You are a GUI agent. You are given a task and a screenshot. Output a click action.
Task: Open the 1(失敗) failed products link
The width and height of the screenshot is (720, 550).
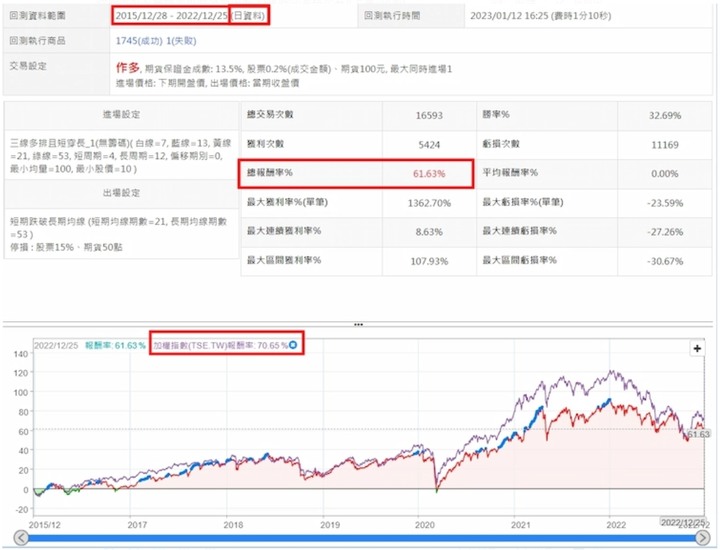pos(181,41)
